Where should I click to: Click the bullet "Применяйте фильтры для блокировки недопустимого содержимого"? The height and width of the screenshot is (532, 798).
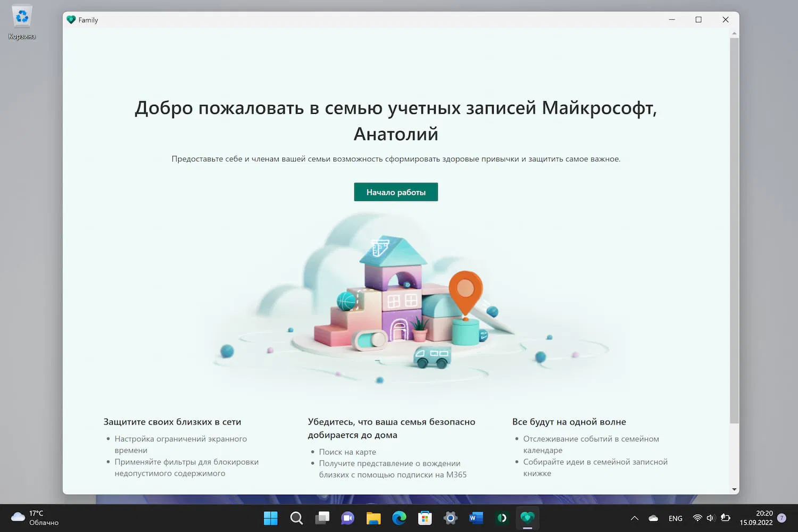(x=187, y=468)
